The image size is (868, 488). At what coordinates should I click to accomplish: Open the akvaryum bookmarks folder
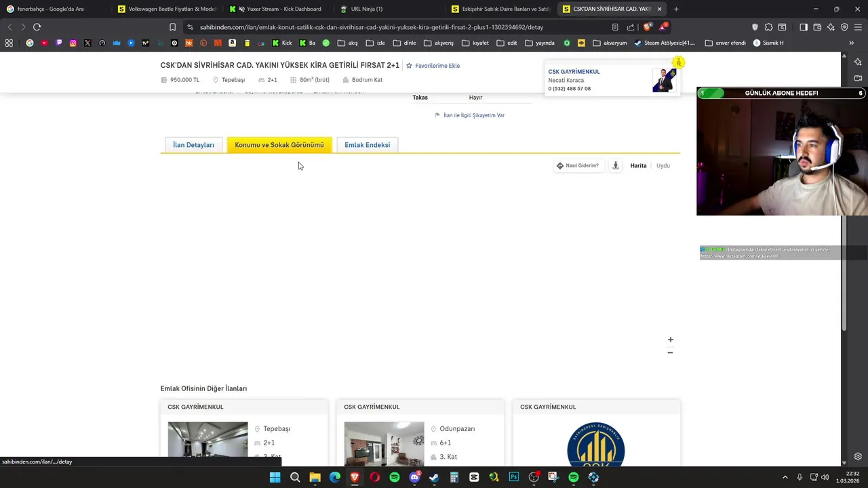click(610, 43)
